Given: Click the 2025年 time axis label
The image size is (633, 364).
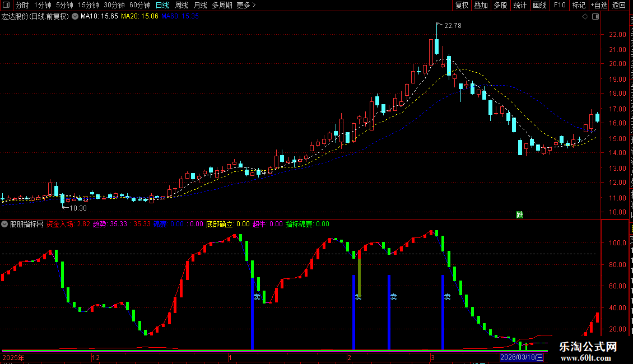Looking at the screenshot, I should click(13, 357).
